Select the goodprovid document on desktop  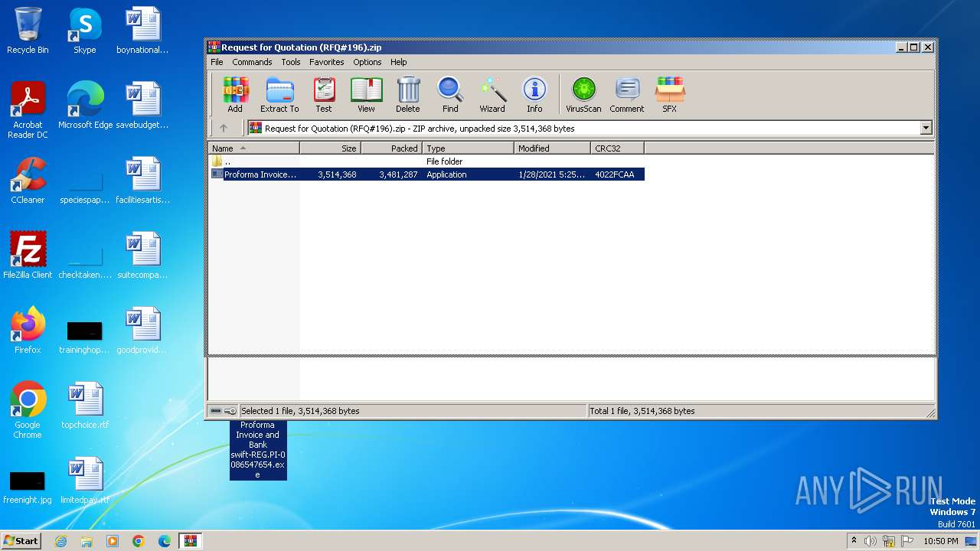click(142, 331)
